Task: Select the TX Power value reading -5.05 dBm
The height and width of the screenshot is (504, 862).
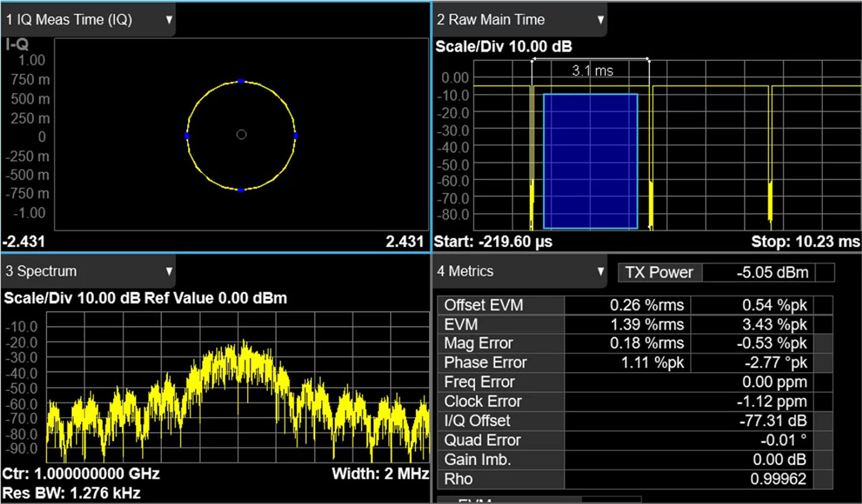Action: click(770, 272)
